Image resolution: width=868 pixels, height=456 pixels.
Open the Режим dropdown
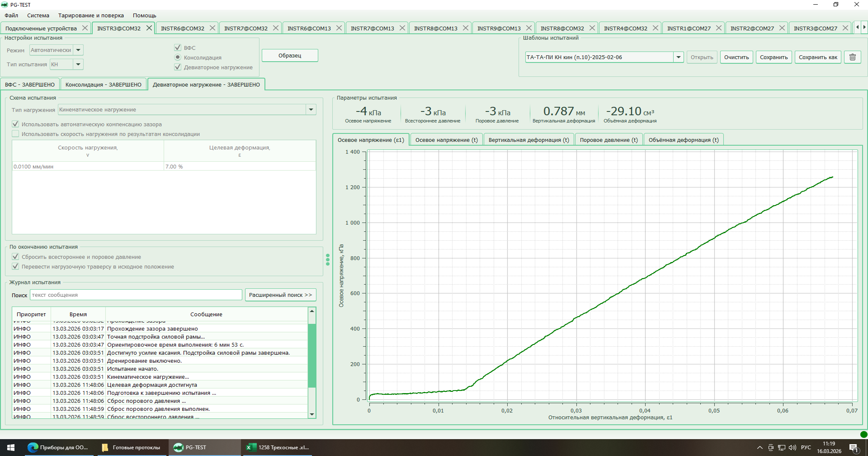tap(78, 50)
